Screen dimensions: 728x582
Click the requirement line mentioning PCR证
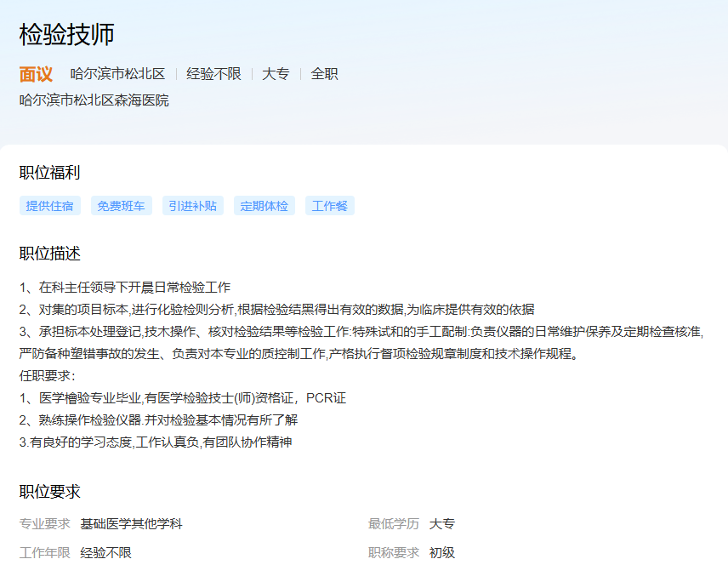tap(183, 398)
